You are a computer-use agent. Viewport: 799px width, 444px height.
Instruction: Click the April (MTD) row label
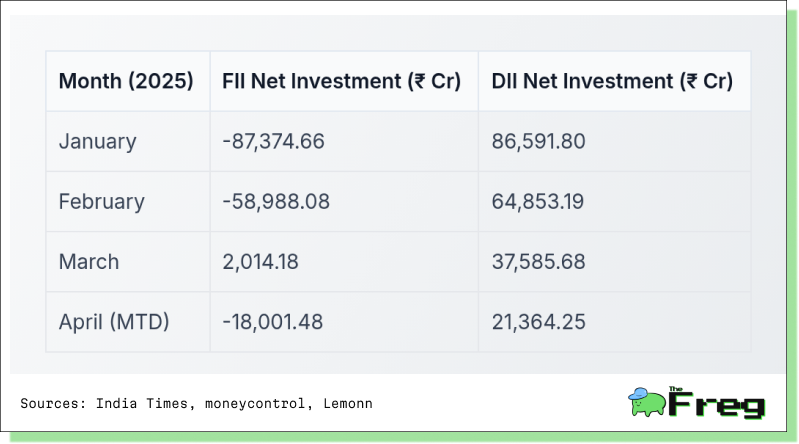point(114,322)
